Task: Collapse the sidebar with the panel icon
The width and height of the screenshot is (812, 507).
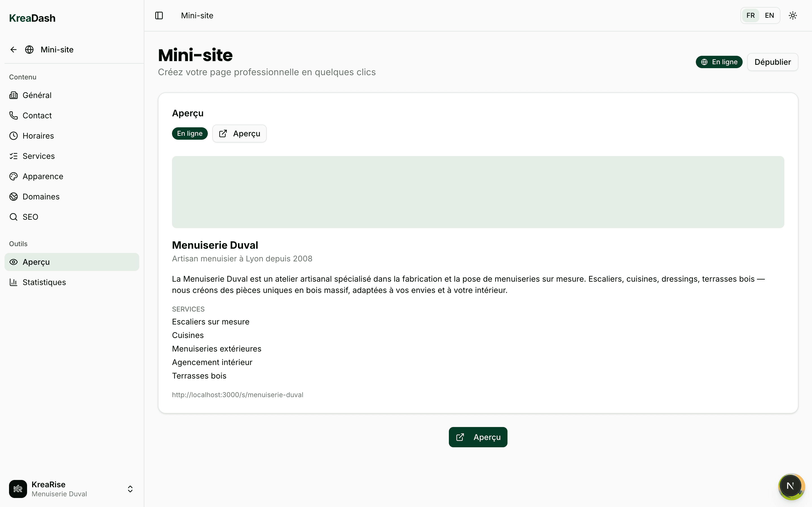Action: (x=158, y=15)
